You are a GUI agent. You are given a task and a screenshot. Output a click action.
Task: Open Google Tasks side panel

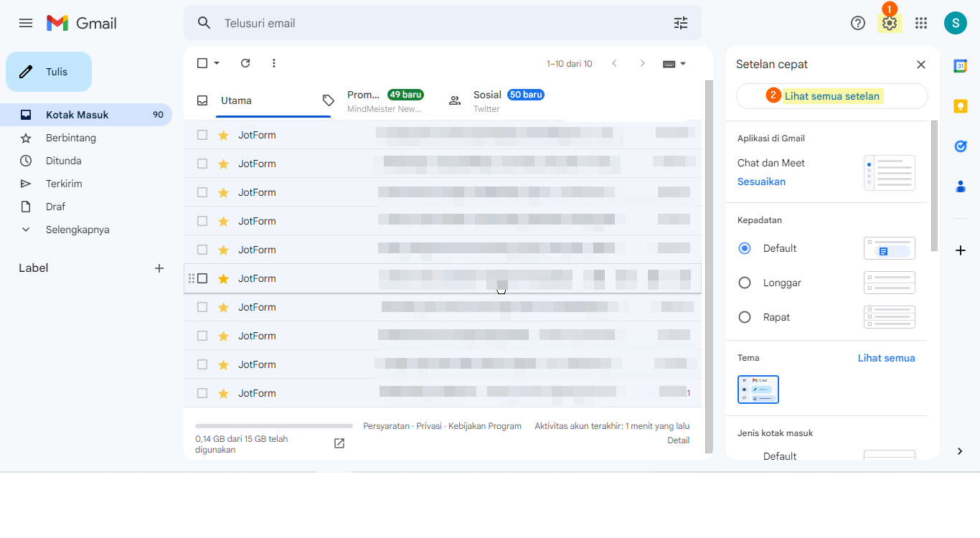(x=961, y=146)
